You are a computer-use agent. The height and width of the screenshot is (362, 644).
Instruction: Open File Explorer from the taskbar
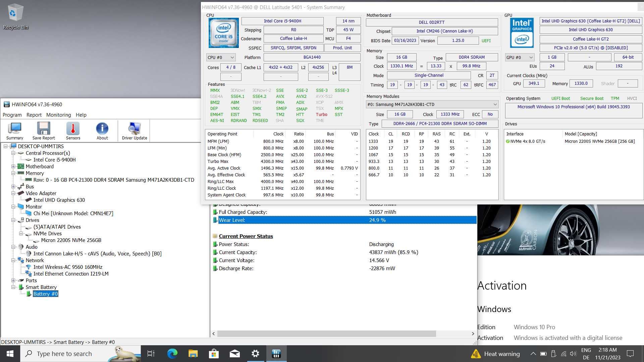pyautogui.click(x=193, y=354)
